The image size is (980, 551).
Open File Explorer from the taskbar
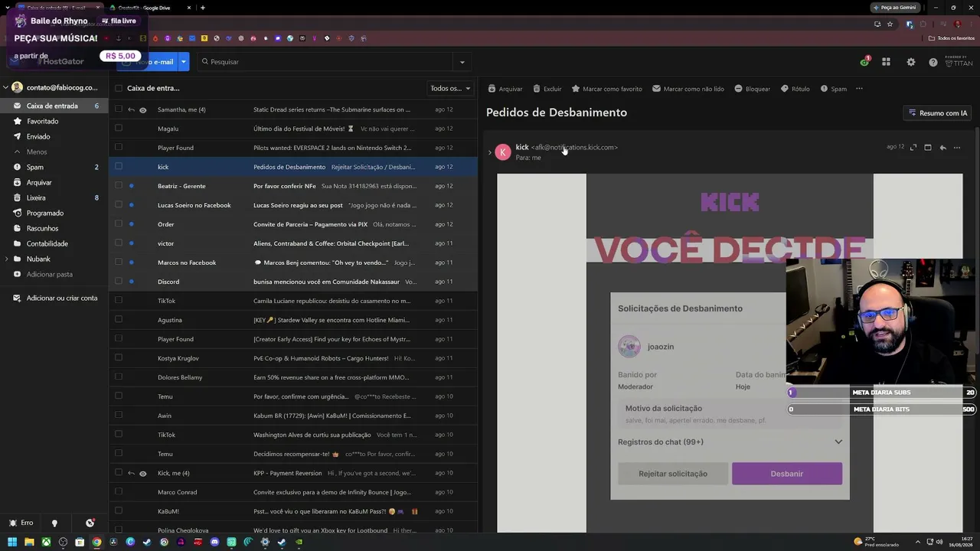click(29, 542)
